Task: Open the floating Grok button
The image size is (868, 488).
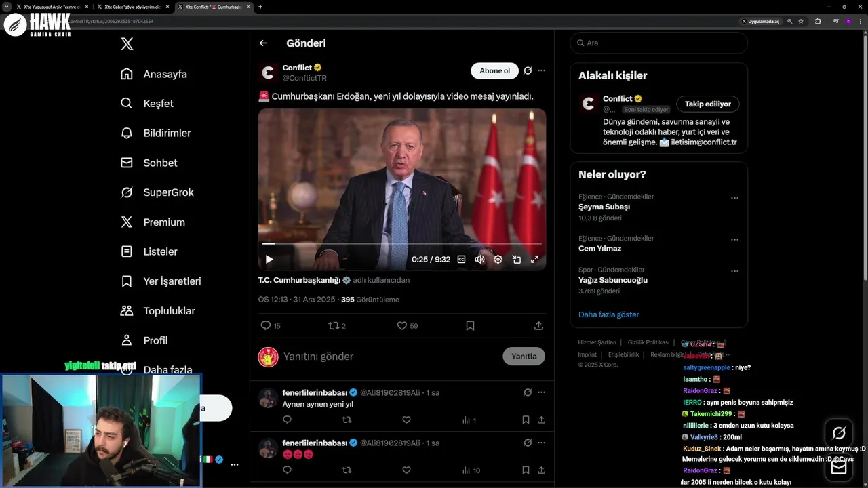Action: click(839, 433)
